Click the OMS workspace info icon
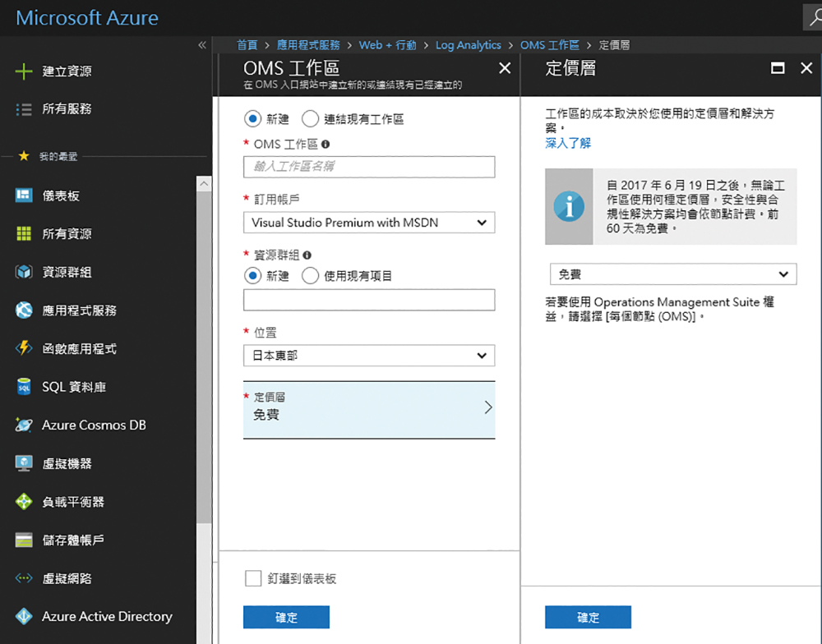 [x=326, y=144]
